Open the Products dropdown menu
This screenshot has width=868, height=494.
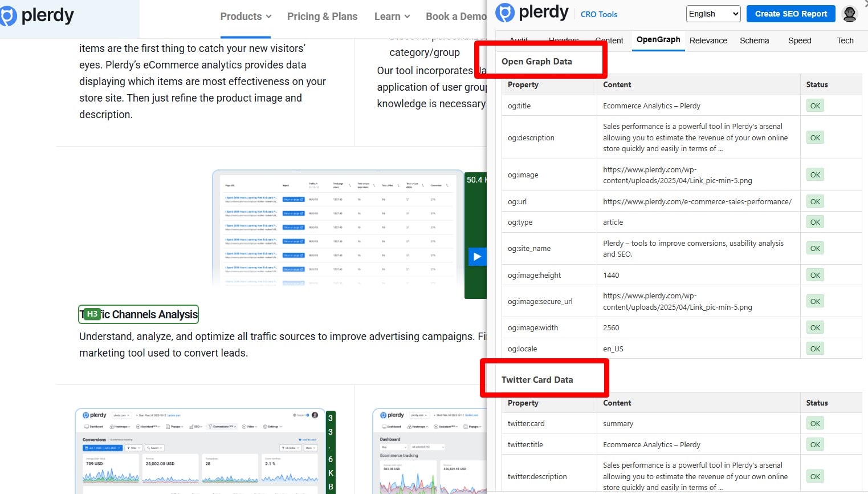pyautogui.click(x=245, y=17)
